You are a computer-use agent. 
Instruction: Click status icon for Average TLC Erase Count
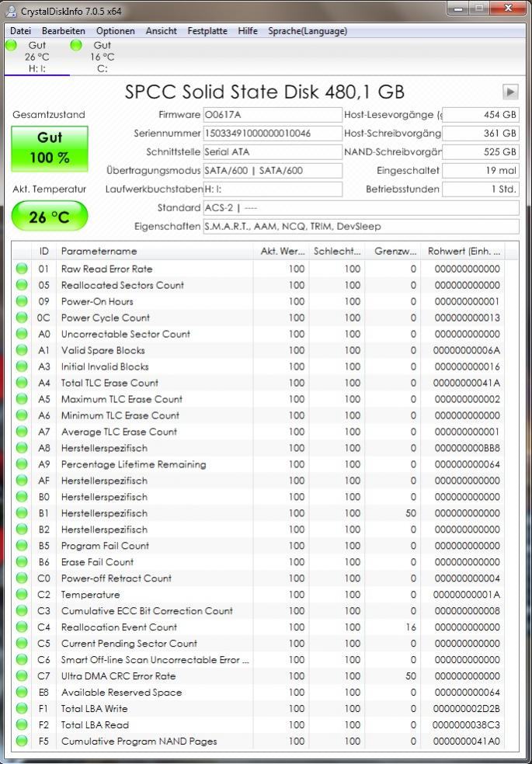(x=22, y=432)
